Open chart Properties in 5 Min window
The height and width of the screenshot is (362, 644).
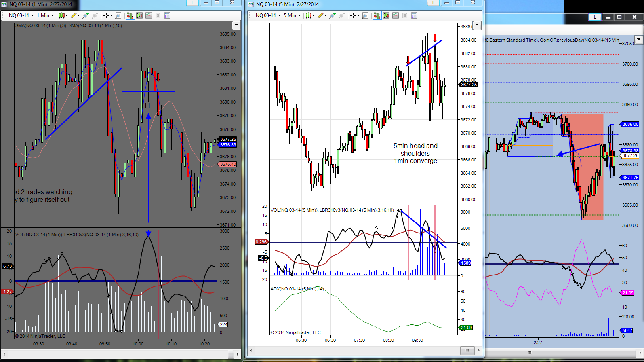(x=414, y=15)
